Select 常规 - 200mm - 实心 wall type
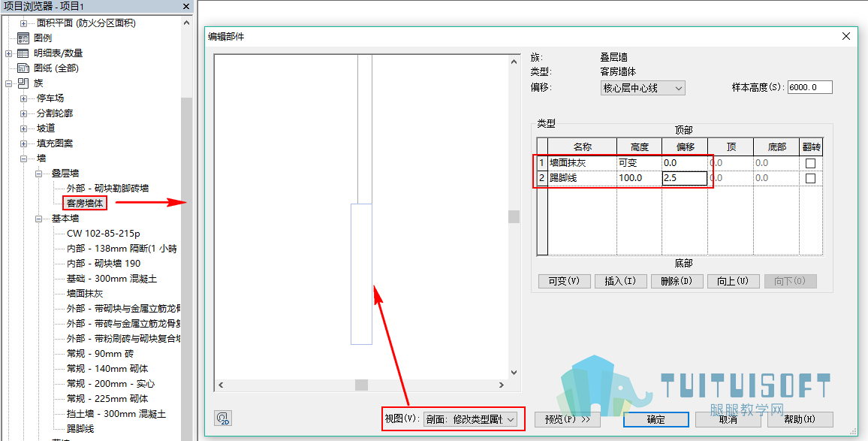The image size is (868, 441). (110, 383)
